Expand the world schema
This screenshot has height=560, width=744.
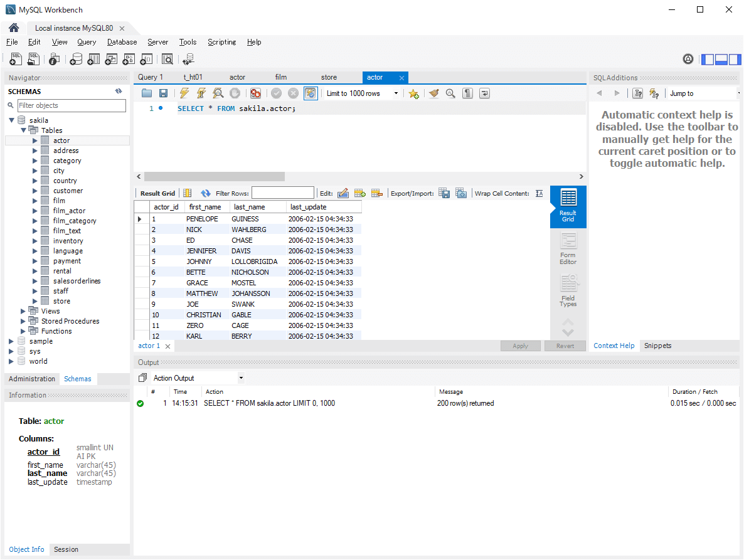coord(11,361)
